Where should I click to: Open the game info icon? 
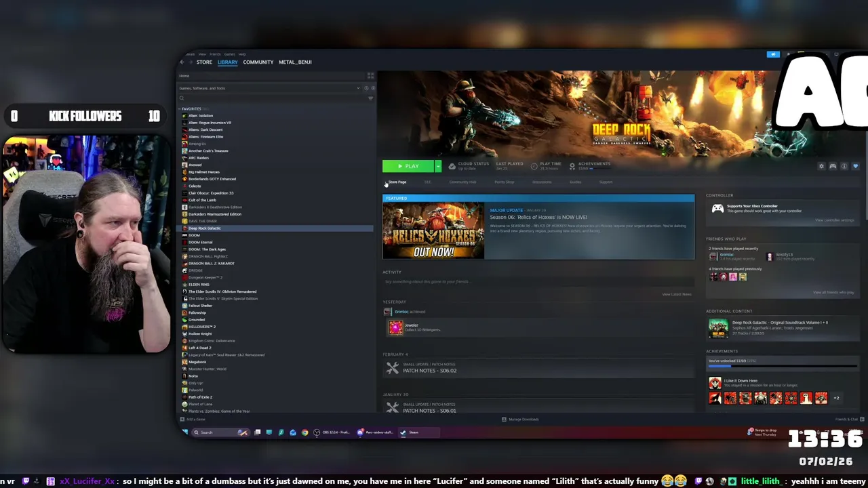[x=844, y=166]
